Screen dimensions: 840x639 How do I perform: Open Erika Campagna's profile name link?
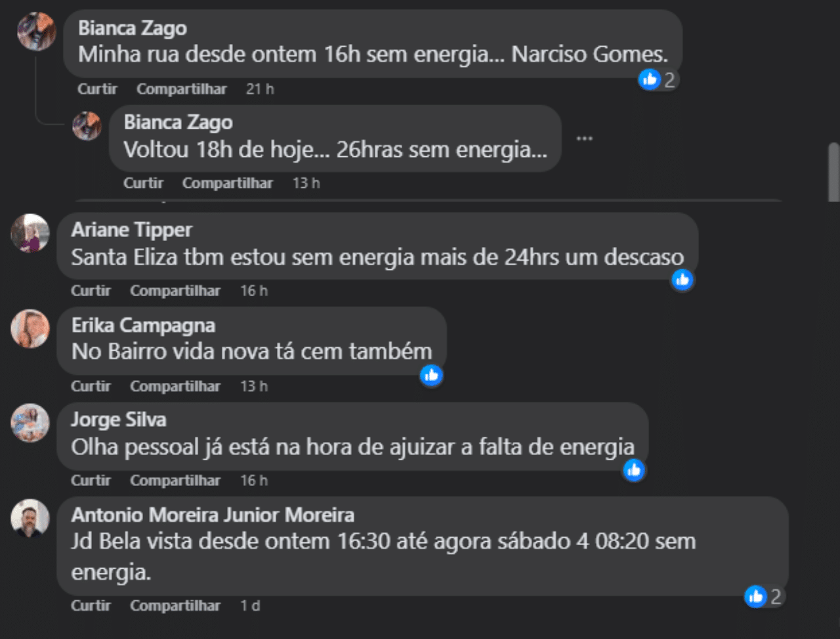(143, 325)
